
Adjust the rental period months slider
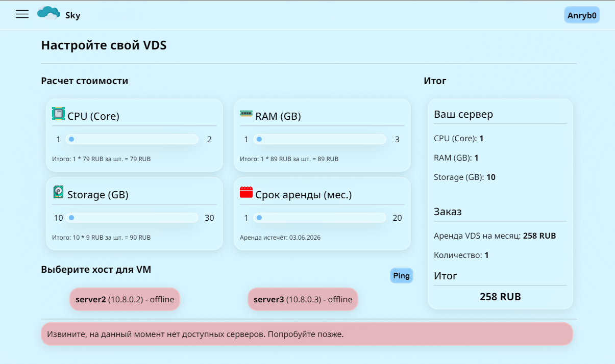[x=320, y=218]
